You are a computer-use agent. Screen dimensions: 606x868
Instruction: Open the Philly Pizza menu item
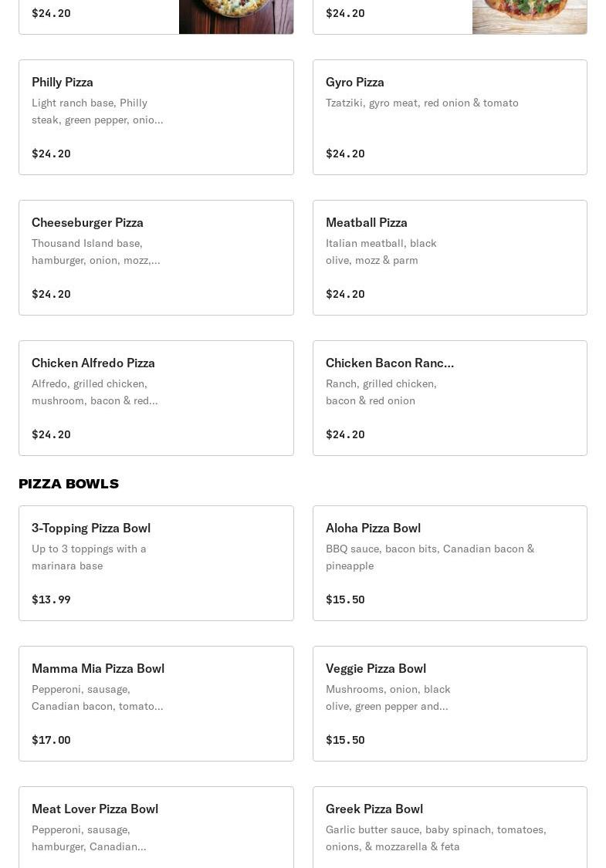tap(156, 117)
